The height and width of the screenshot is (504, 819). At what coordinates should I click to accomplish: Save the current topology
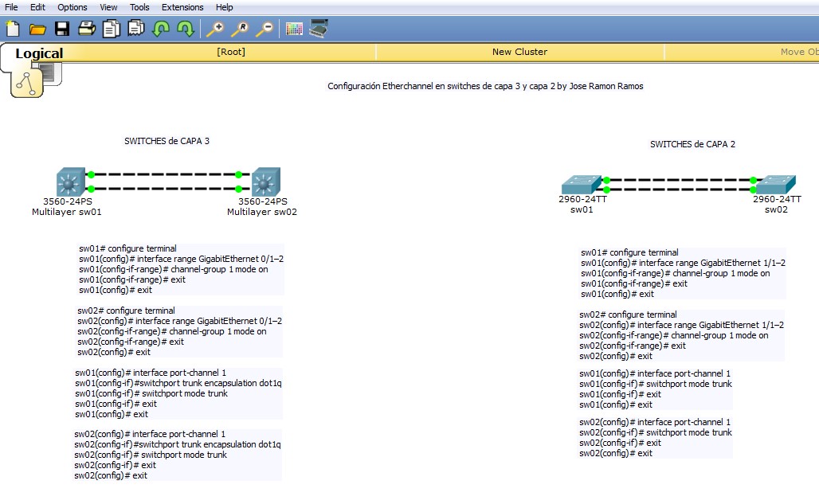[x=62, y=27]
